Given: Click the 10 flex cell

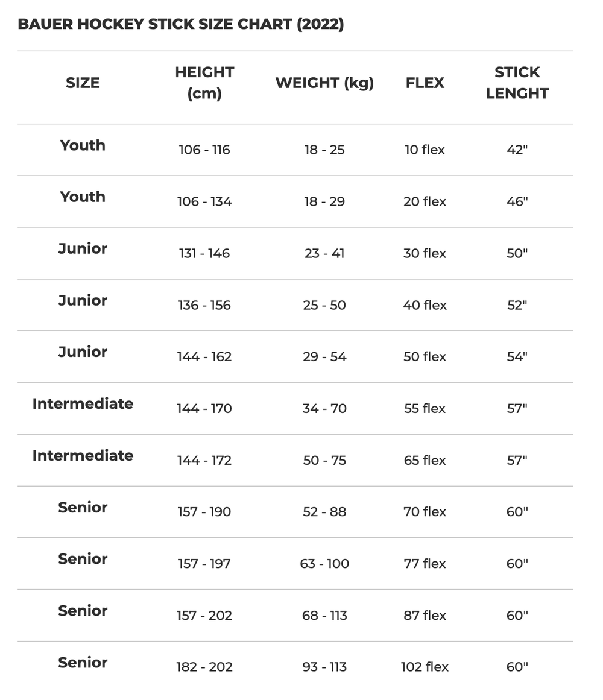Looking at the screenshot, I should tap(425, 150).
